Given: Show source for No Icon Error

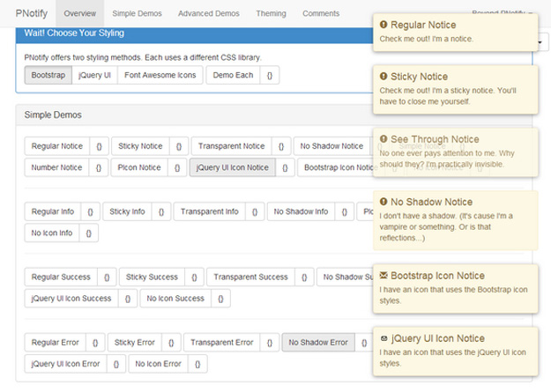Looking at the screenshot, I should point(200,362).
